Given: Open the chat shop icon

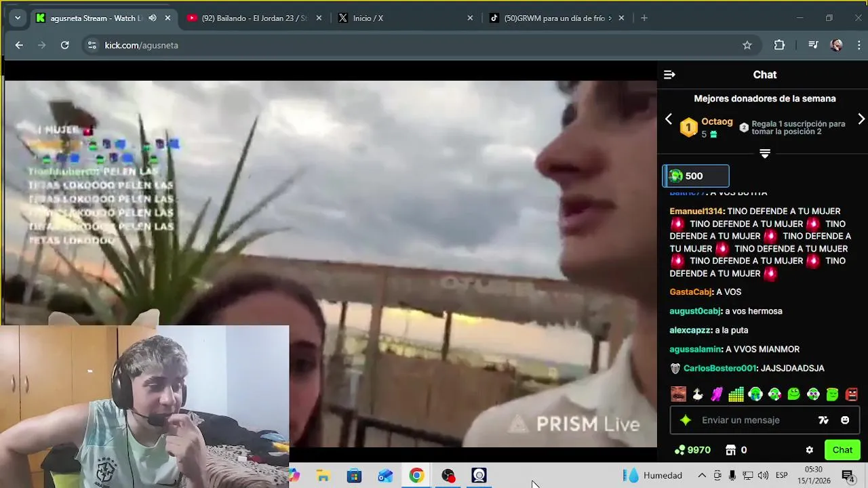Looking at the screenshot, I should [x=730, y=450].
